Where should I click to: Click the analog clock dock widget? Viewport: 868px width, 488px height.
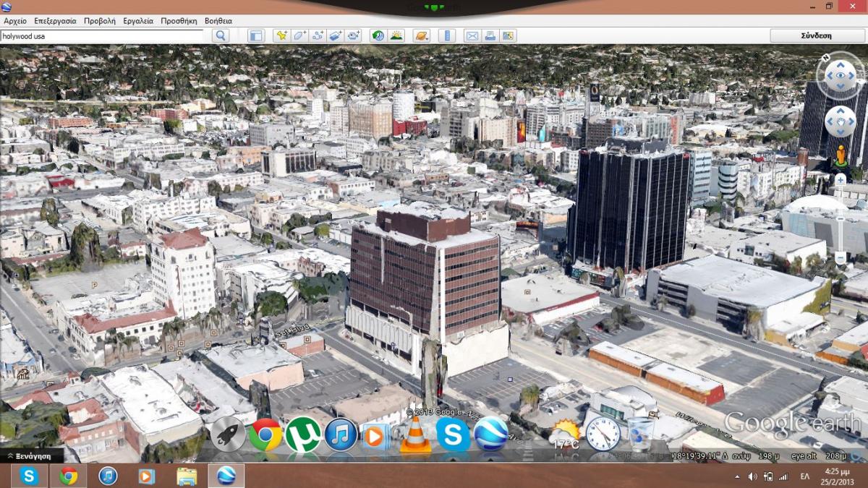[603, 434]
